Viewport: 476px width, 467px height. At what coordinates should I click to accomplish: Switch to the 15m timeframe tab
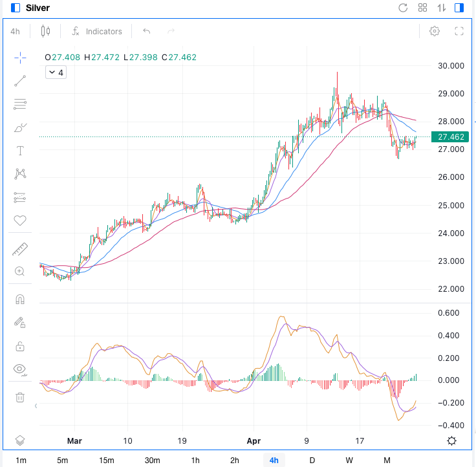[x=107, y=460]
